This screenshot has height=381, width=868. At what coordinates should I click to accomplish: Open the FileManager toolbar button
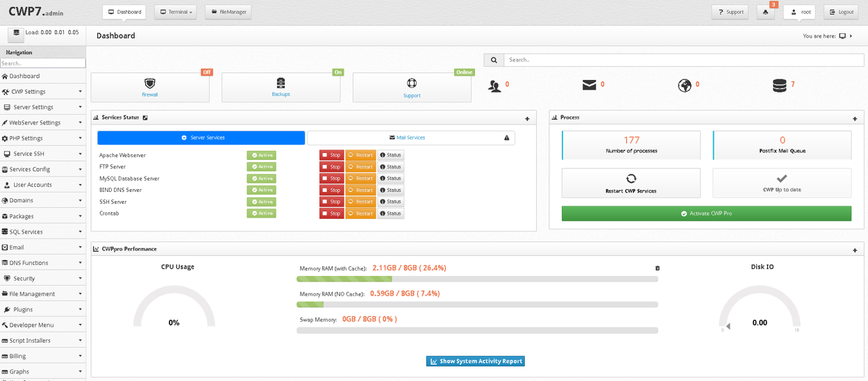pos(228,12)
